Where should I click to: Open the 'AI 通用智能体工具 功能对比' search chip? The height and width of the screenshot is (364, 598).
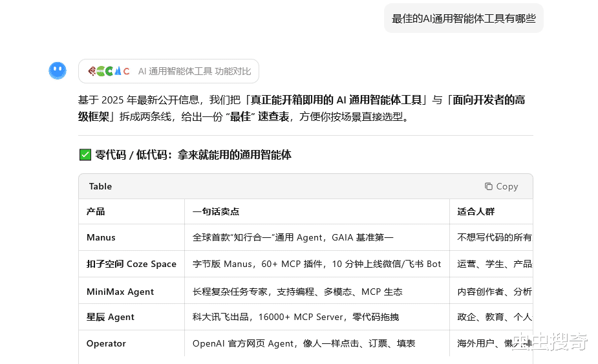[169, 71]
